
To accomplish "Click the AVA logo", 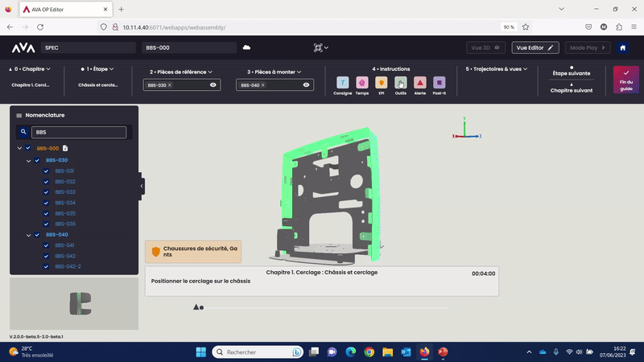I will (x=23, y=47).
